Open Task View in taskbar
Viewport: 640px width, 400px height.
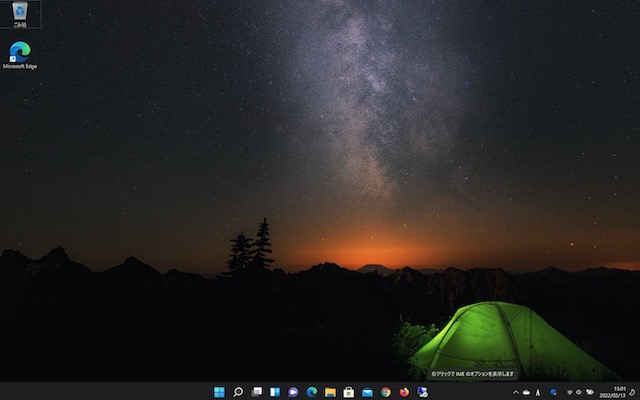tap(257, 392)
